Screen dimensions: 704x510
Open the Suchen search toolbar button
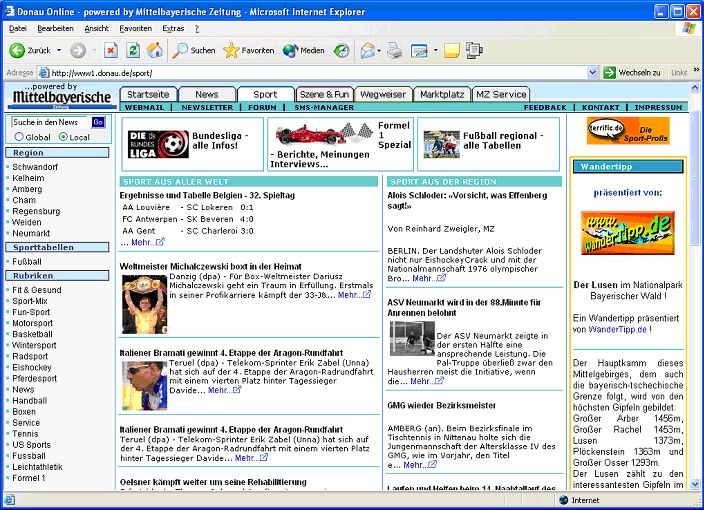click(x=194, y=50)
